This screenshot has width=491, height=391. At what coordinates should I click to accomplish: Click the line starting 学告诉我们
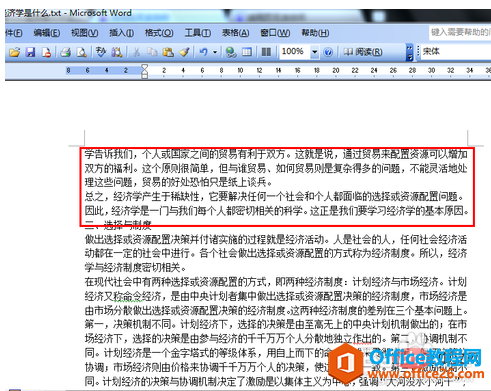coord(276,154)
